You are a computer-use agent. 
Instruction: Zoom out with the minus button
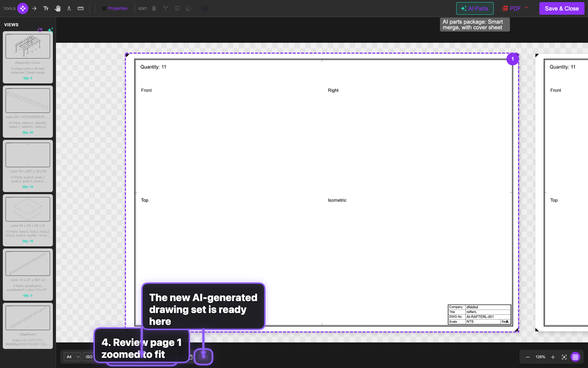[528, 357]
